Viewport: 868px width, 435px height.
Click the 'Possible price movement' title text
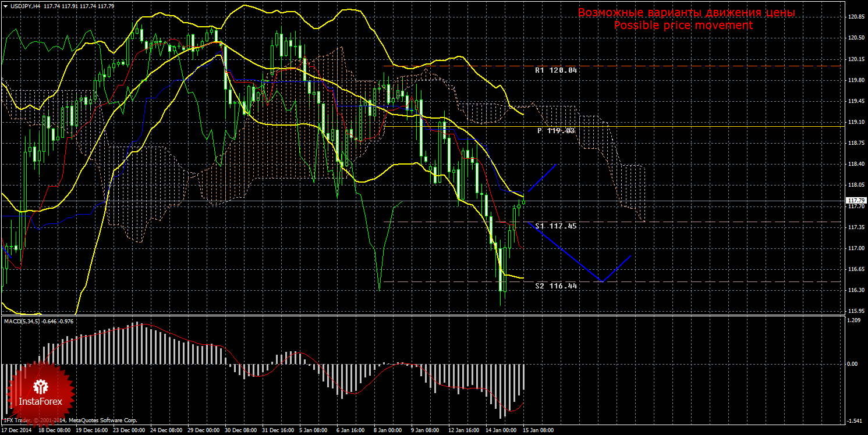coord(683,26)
